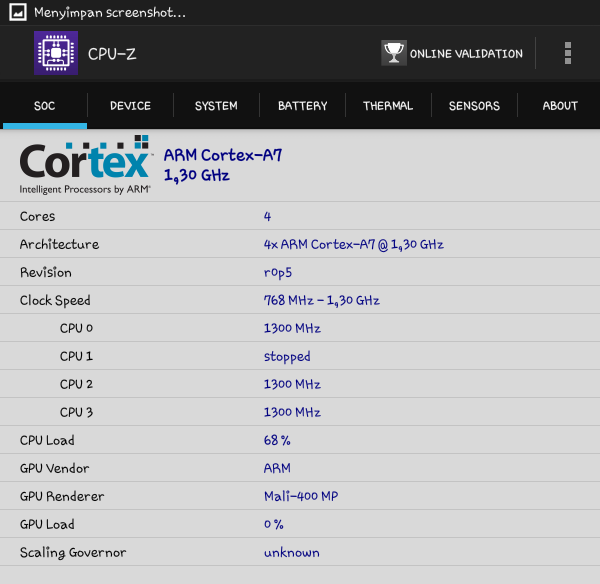Image resolution: width=600 pixels, height=584 pixels.
Task: Tap the Scaling Governor 'unknown' value
Action: (x=292, y=553)
